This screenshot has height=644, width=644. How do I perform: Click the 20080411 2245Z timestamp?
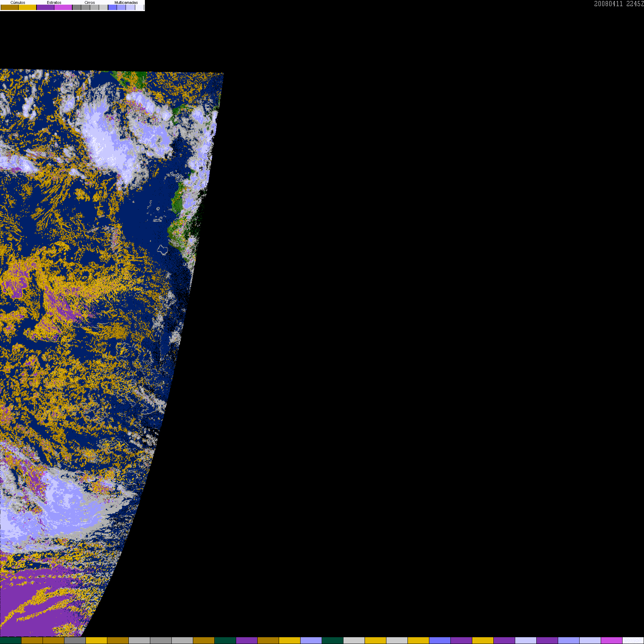click(x=619, y=4)
